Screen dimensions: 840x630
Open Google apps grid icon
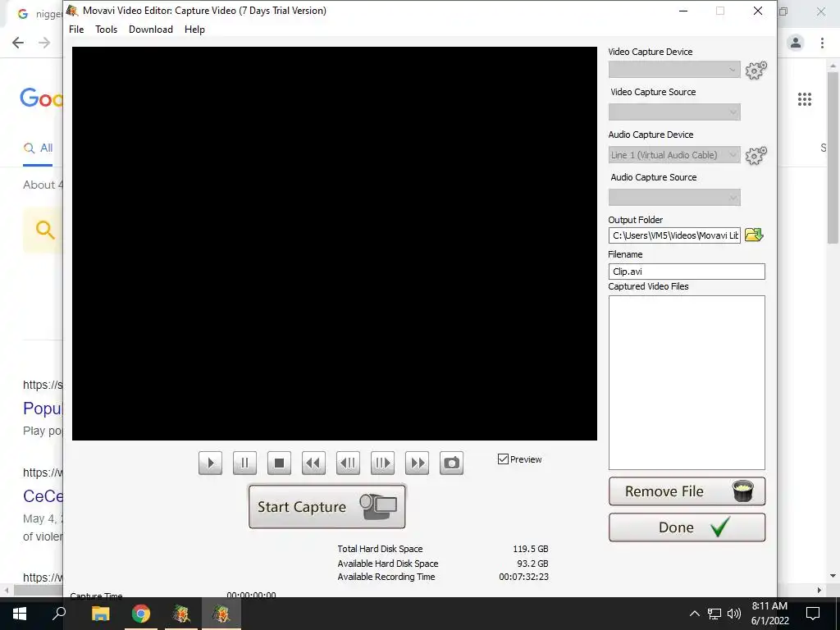pos(805,99)
